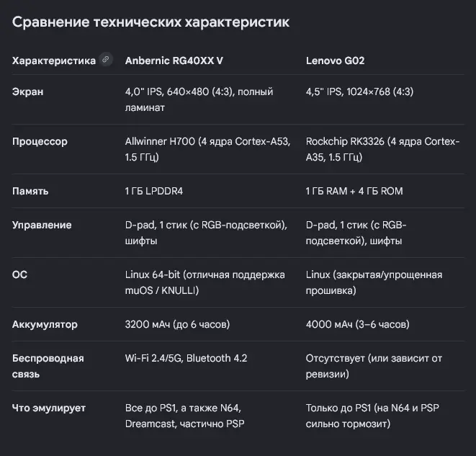The width and height of the screenshot is (476, 456).
Task: Select the Wi-Fi 2.4/5G, Bluetooth 4.2 cell
Action: click(186, 358)
